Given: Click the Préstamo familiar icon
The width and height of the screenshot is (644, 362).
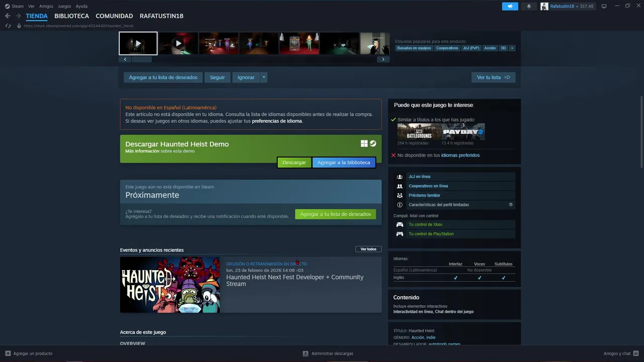Looking at the screenshot, I should click(x=399, y=196).
